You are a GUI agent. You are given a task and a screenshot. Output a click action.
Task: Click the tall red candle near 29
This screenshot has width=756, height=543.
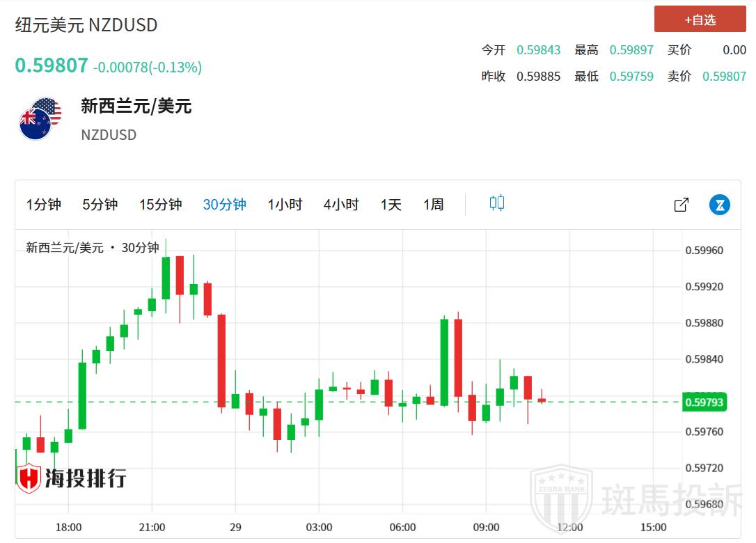pyautogui.click(x=221, y=360)
